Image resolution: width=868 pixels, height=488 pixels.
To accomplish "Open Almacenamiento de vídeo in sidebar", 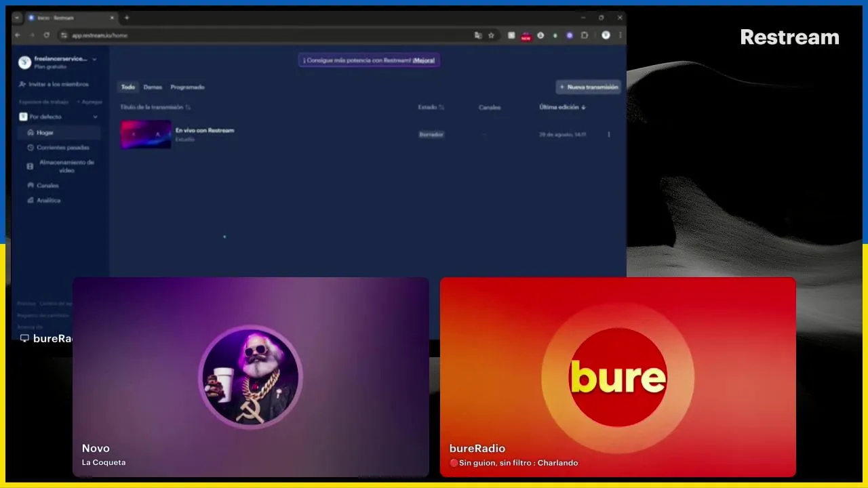I will click(x=59, y=166).
